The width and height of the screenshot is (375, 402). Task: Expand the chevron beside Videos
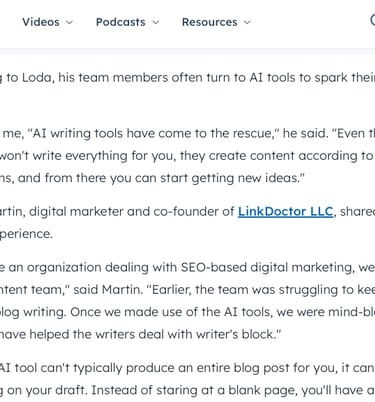tap(69, 22)
